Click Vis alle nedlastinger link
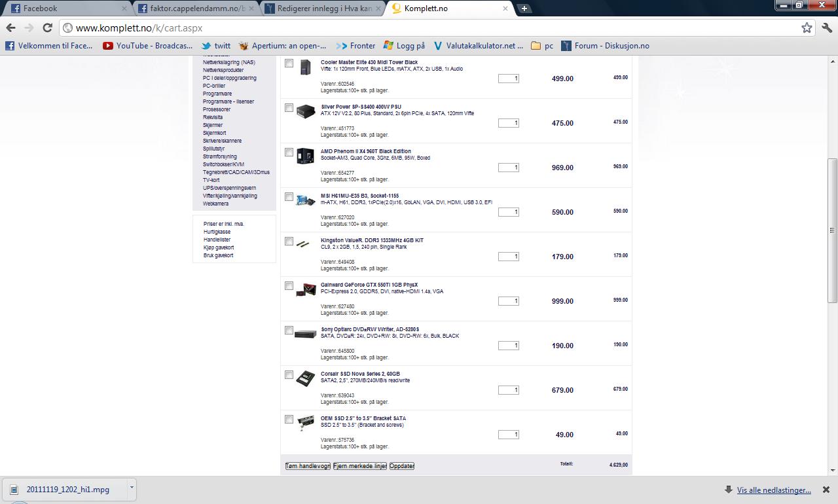The image size is (838, 504). 774,490
